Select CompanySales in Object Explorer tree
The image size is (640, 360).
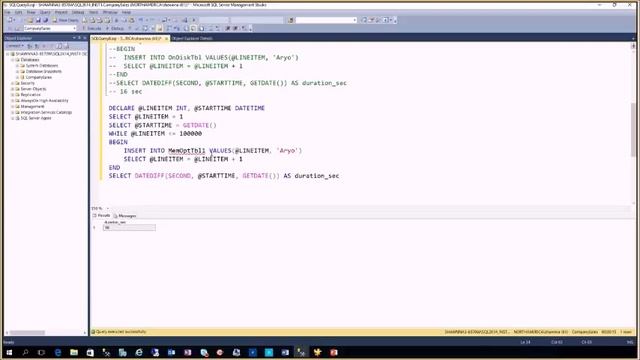pos(38,77)
